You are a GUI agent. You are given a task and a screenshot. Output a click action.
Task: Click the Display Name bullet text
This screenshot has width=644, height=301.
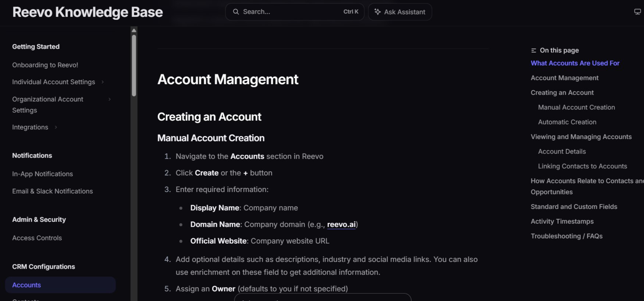(x=244, y=208)
